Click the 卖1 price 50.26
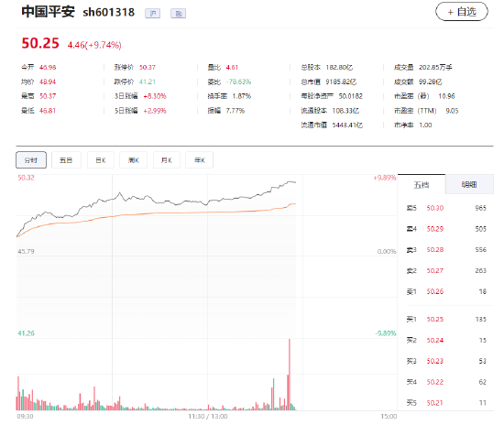504x425 pixels. click(x=435, y=291)
